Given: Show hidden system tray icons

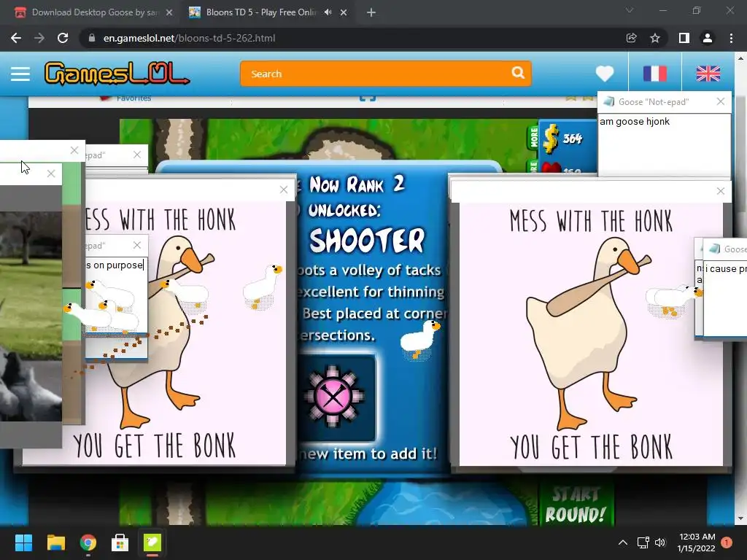Looking at the screenshot, I should tap(623, 542).
